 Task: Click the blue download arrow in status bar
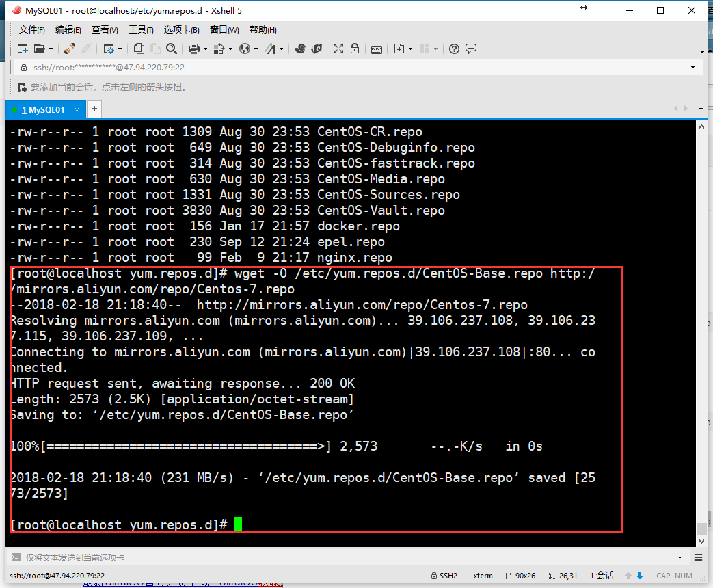[x=640, y=576]
